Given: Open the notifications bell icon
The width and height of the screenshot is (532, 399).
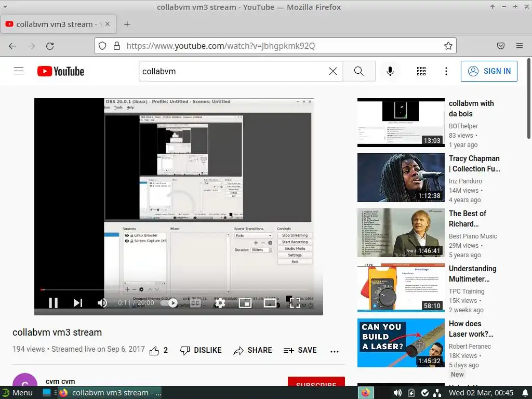Looking at the screenshot, I should point(525,393).
